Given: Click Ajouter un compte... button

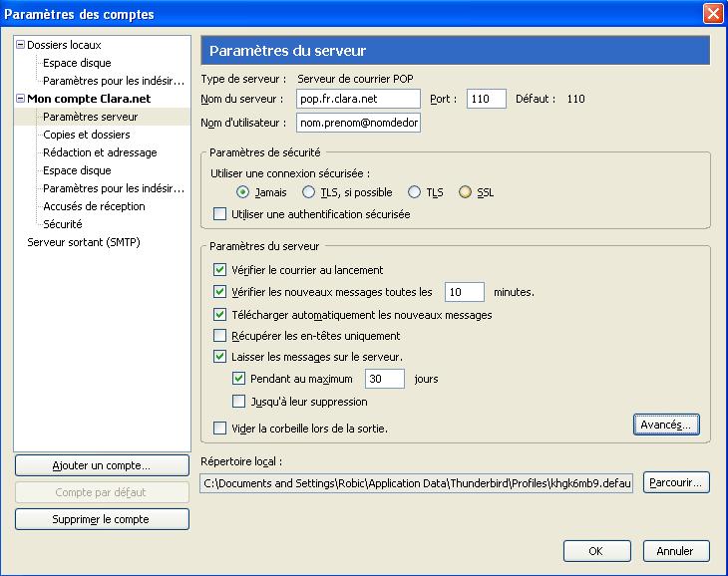Looking at the screenshot, I should coord(102,465).
